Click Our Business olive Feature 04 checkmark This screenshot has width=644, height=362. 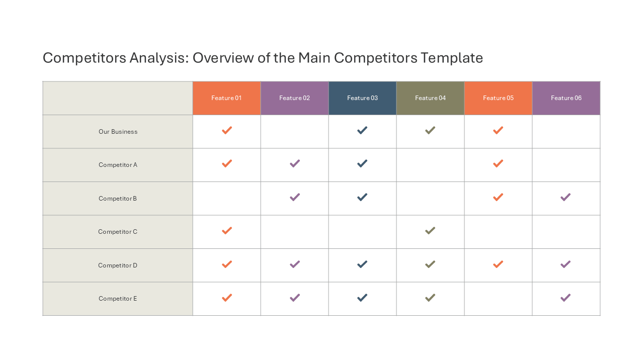[430, 130]
